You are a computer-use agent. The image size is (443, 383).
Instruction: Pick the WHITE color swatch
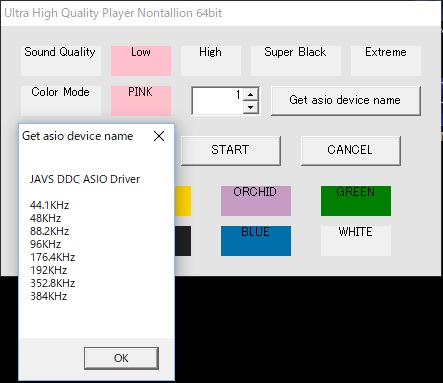(x=356, y=241)
